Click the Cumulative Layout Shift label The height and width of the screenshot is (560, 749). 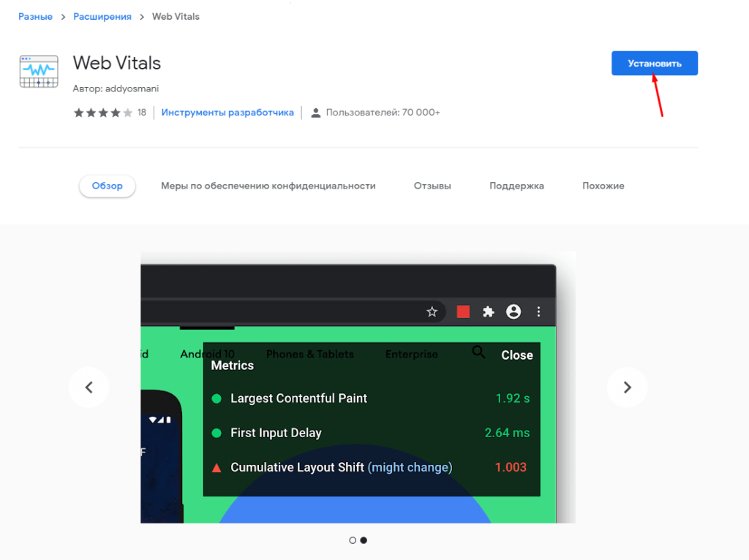[297, 467]
